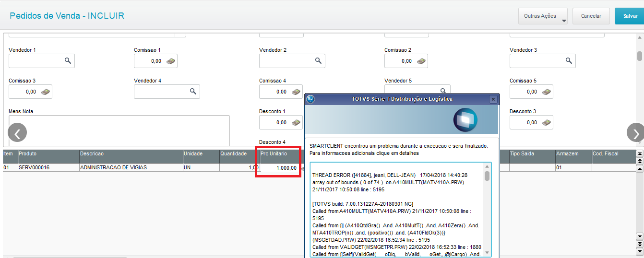Image resolution: width=644 pixels, height=258 pixels.
Task: Click the Produto column header
Action: click(x=48, y=157)
